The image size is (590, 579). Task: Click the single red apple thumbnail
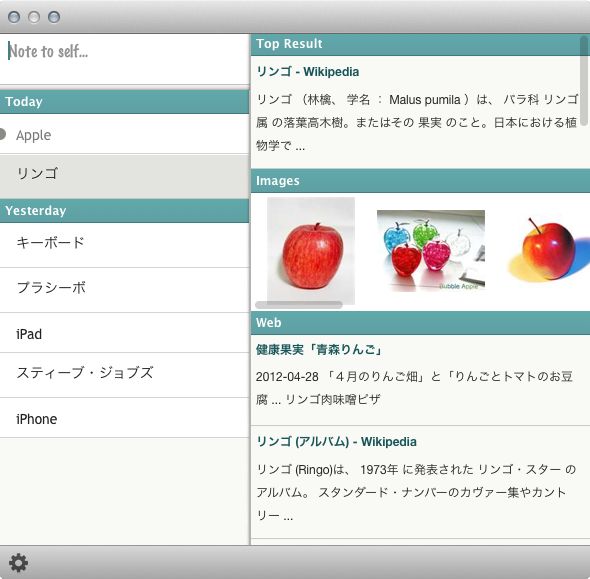311,250
